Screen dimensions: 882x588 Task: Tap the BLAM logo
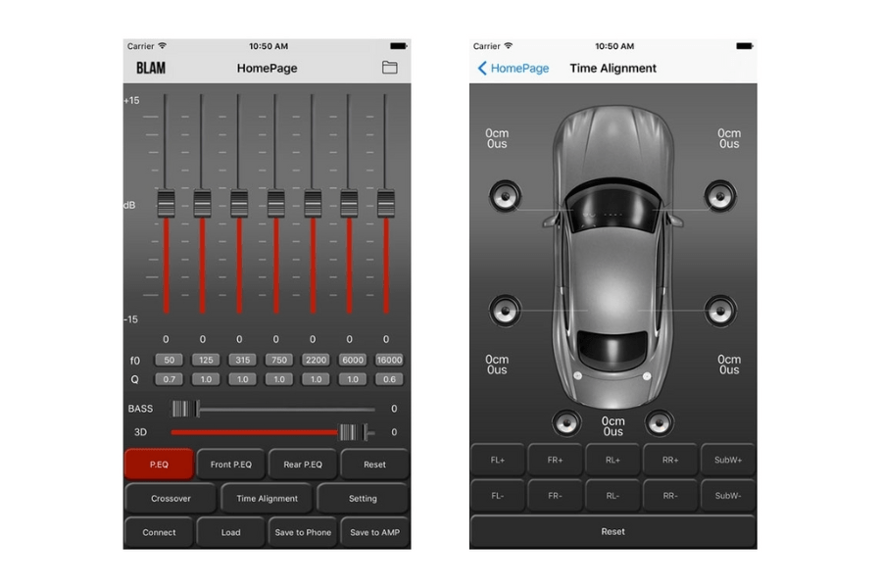pos(151,68)
